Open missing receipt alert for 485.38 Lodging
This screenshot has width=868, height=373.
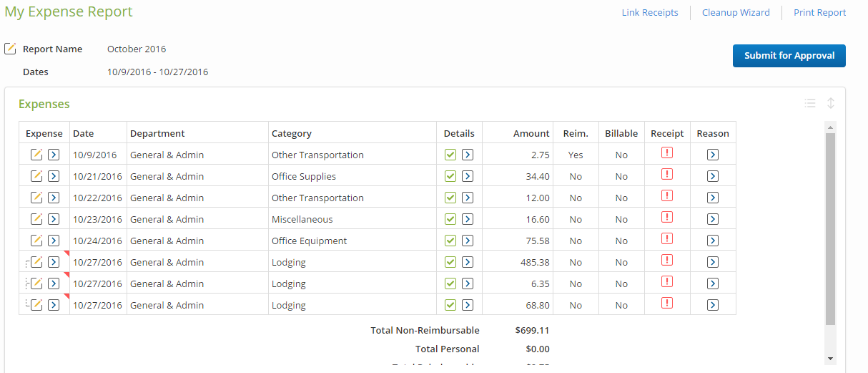tap(667, 260)
